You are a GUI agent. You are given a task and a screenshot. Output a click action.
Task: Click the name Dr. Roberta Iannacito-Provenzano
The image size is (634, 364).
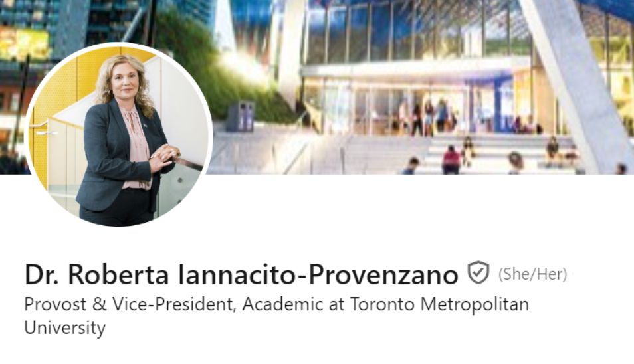tap(241, 275)
